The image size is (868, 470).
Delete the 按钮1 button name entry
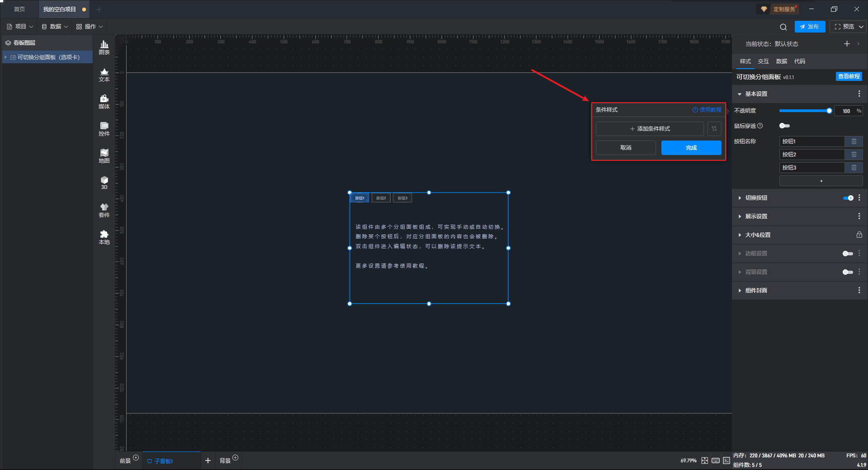click(854, 141)
